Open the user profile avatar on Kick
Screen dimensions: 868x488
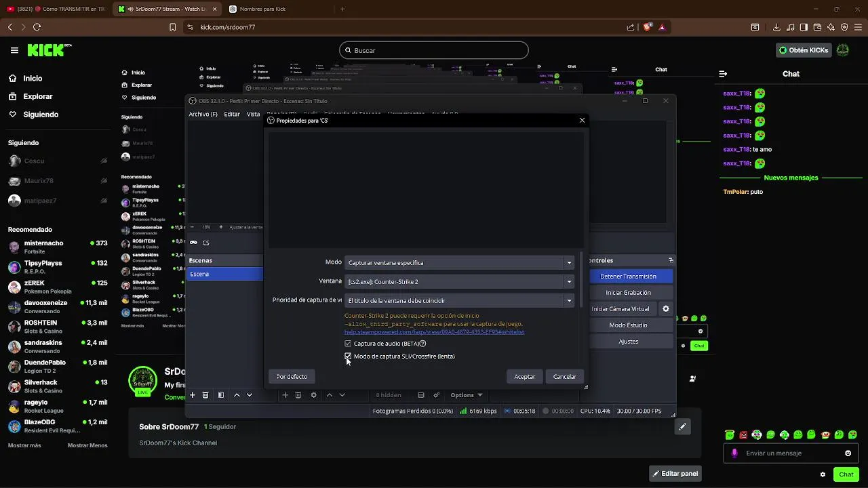tap(843, 50)
